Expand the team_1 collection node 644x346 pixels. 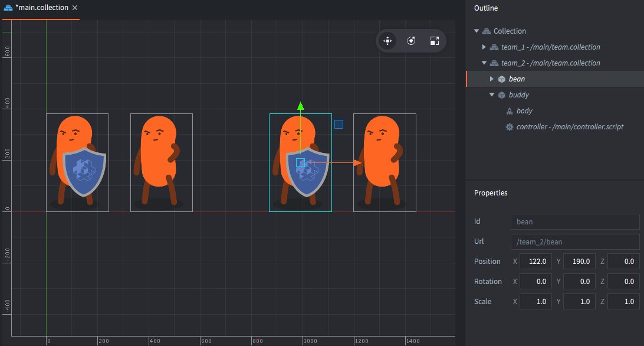(x=484, y=47)
